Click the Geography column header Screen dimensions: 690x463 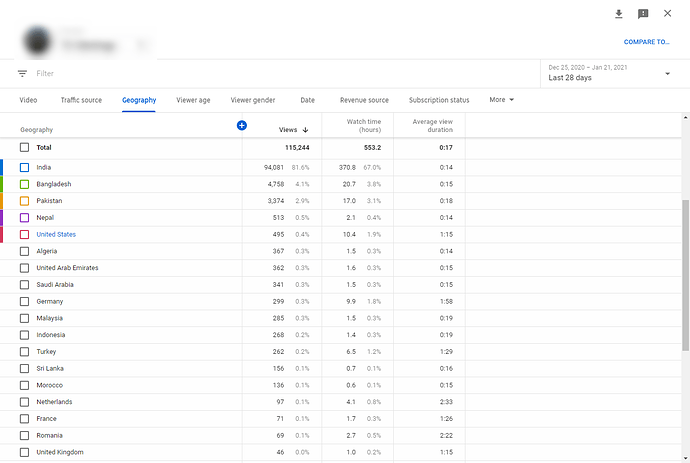coord(37,130)
